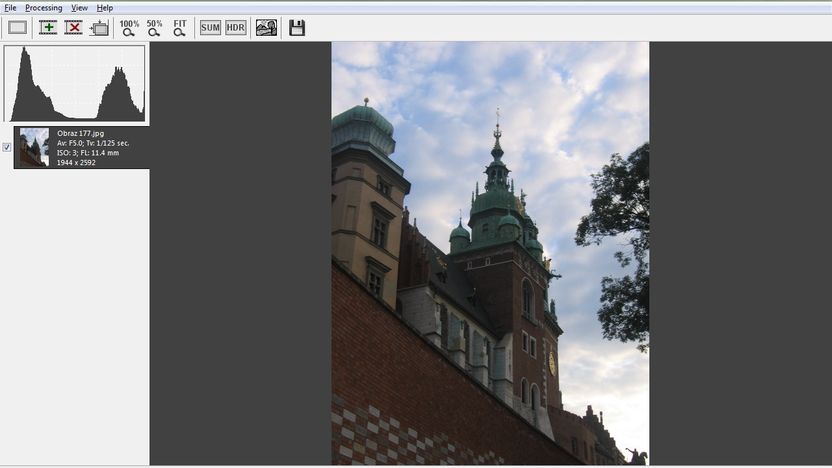Remove image with red X icon
Screen dimensions: 832x468
click(x=74, y=28)
